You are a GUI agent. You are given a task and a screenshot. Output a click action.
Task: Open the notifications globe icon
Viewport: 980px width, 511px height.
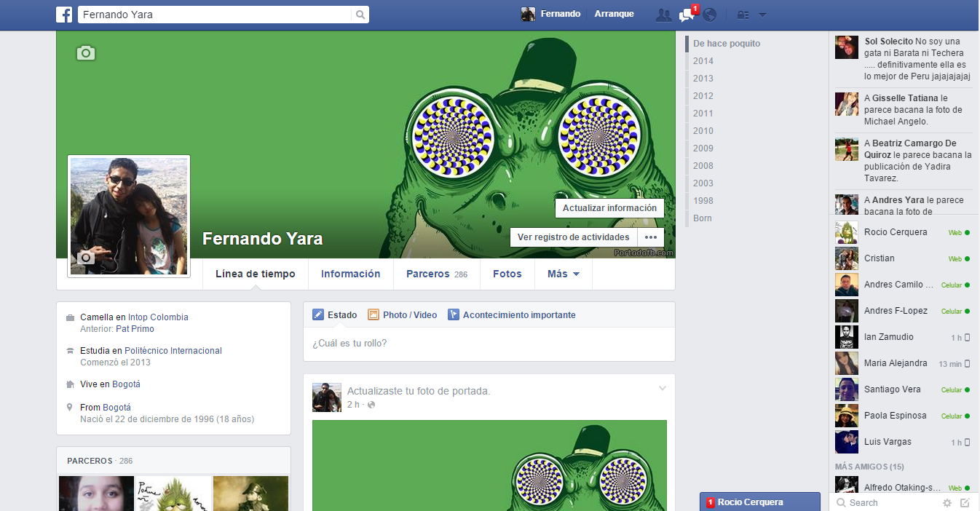[x=709, y=15]
